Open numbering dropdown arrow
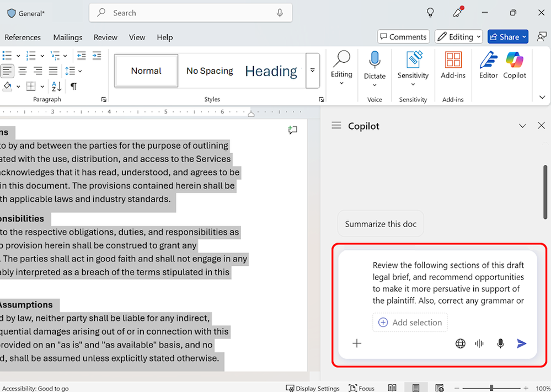This screenshot has width=551, height=392. (42, 56)
